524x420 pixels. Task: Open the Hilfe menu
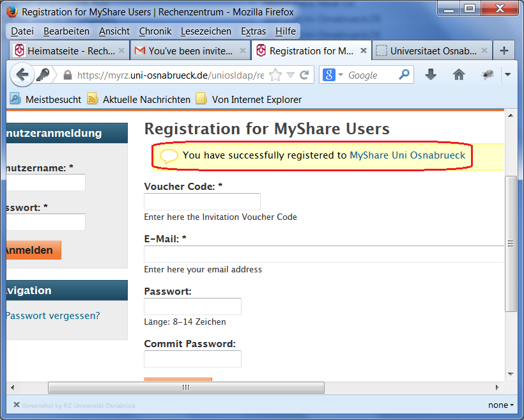286,31
